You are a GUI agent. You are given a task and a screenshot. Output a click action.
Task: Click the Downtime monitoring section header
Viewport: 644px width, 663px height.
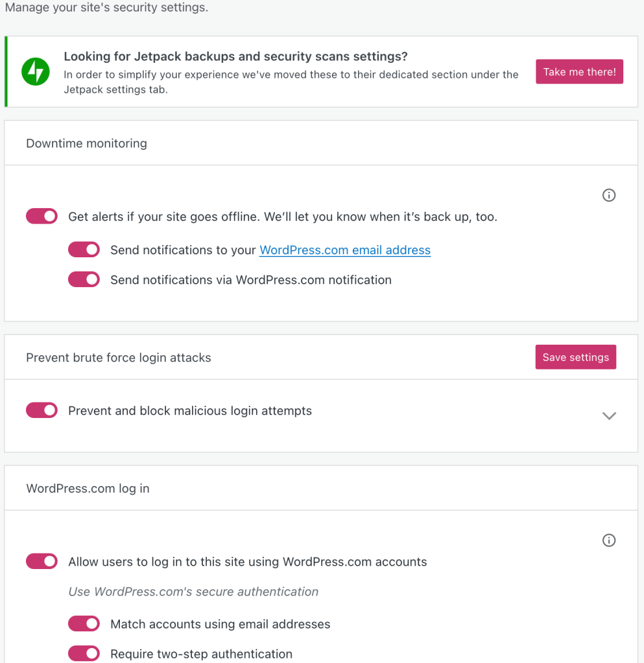coord(86,143)
